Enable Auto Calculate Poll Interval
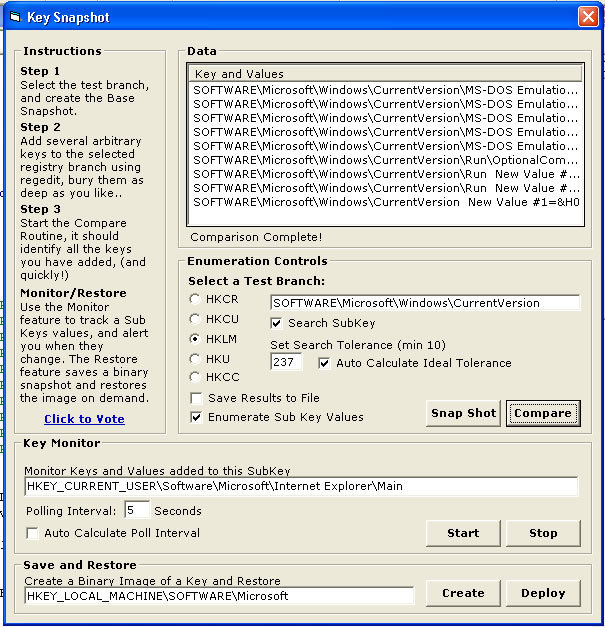This screenshot has width=605, height=628. click(x=33, y=533)
